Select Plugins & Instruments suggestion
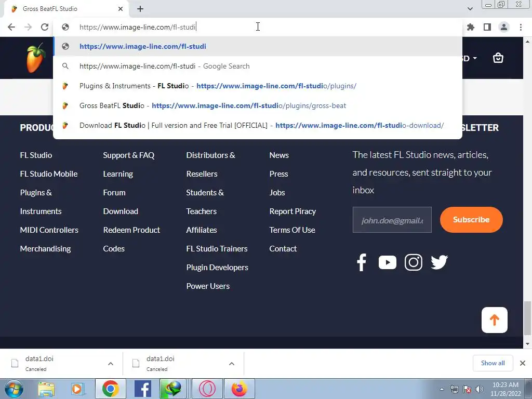This screenshot has width=532, height=399. (x=258, y=86)
